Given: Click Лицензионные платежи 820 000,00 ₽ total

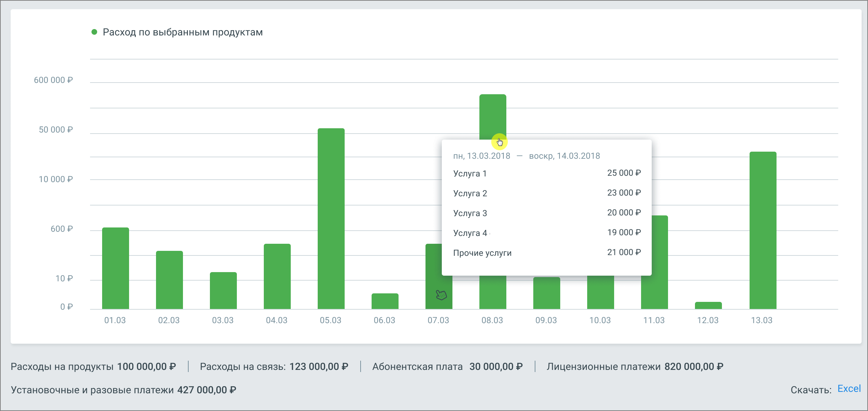Looking at the screenshot, I should coord(635,366).
